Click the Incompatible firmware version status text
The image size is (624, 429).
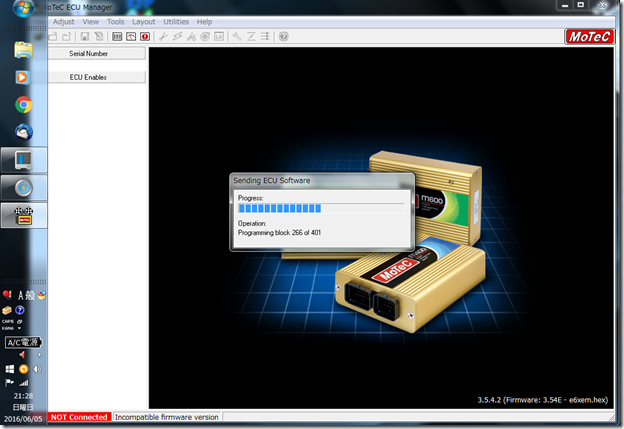pos(166,417)
